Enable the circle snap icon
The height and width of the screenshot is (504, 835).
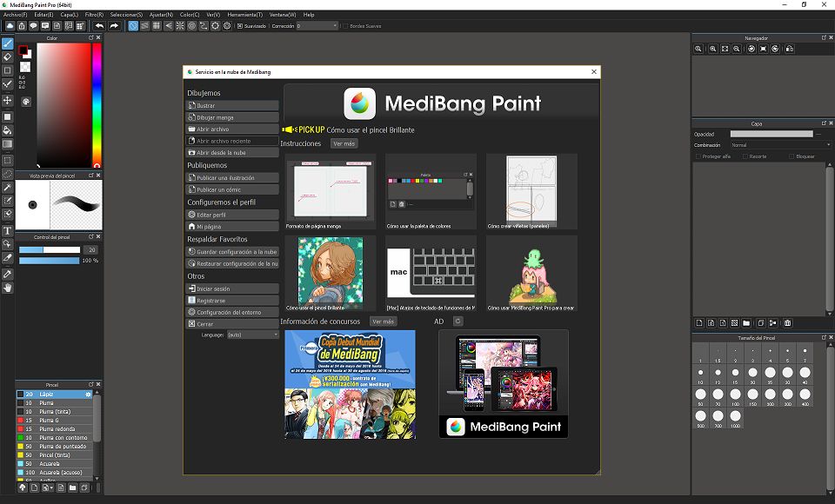(191, 25)
